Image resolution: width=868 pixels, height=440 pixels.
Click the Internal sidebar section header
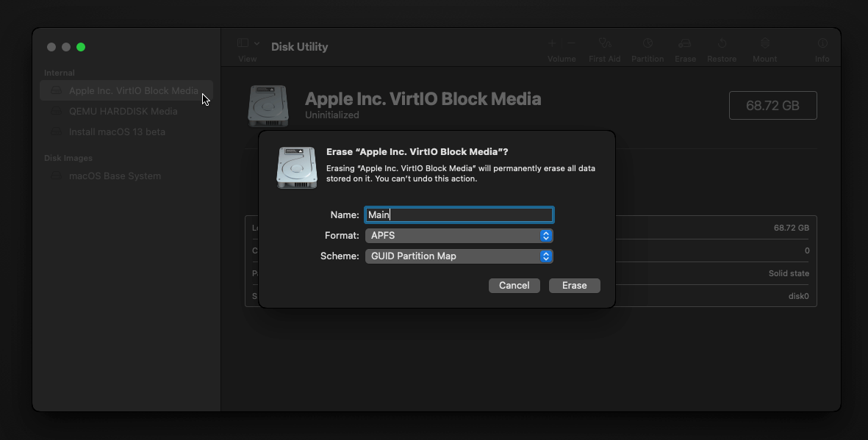(x=60, y=73)
